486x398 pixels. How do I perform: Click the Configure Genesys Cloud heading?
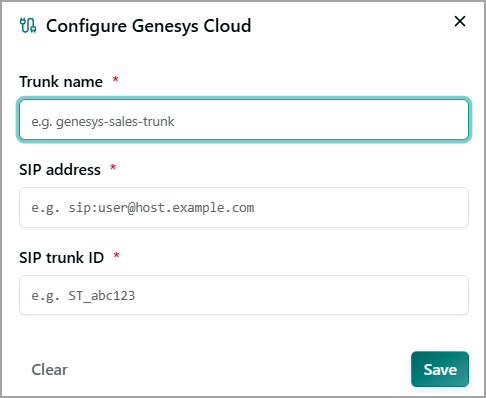click(x=149, y=26)
